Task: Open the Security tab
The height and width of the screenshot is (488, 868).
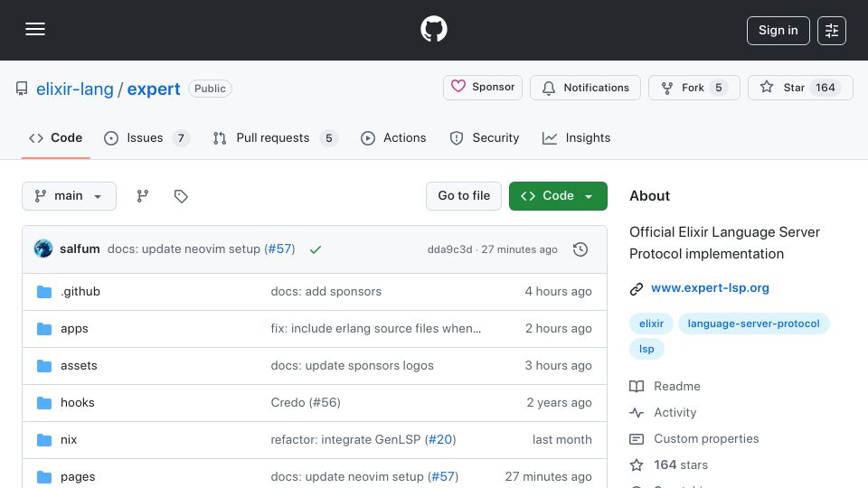Action: coord(485,137)
